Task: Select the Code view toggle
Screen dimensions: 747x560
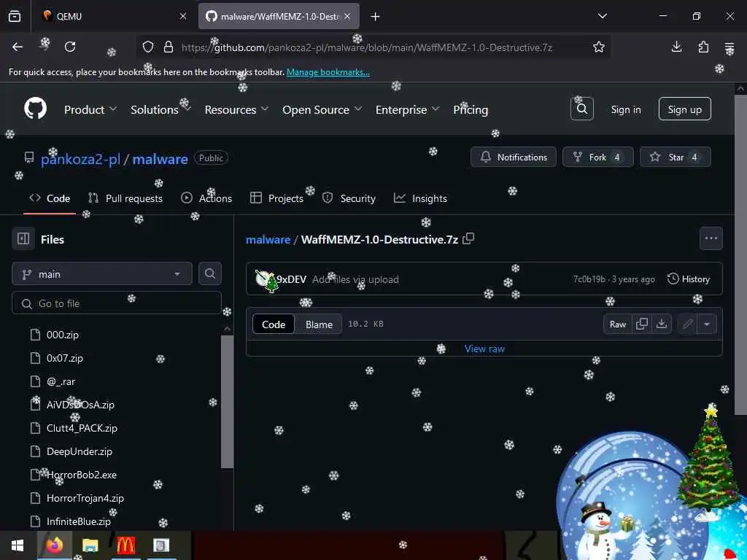Action: pos(274,324)
